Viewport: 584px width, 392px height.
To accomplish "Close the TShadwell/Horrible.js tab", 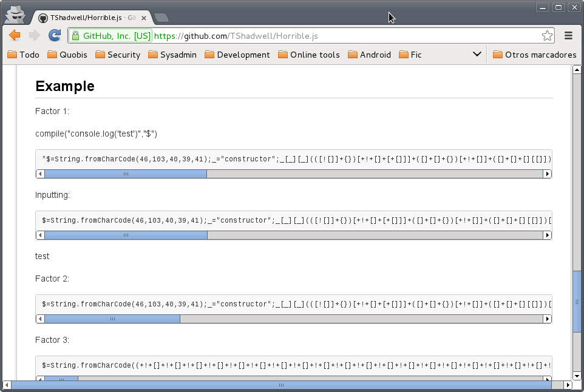I will (x=144, y=18).
